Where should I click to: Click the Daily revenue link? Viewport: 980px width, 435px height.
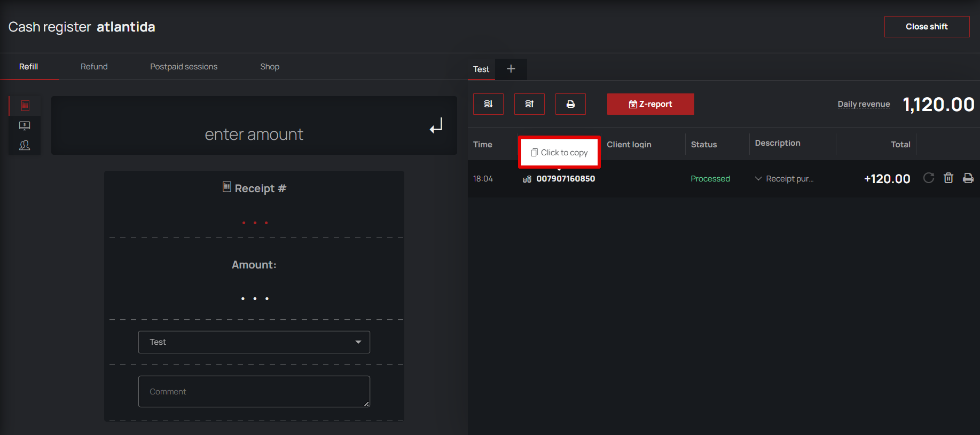(x=864, y=104)
